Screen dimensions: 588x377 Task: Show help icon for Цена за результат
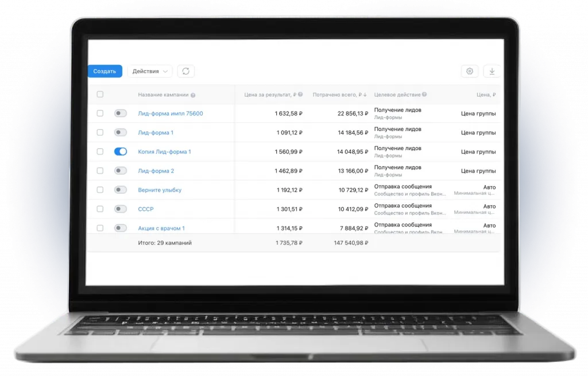[x=300, y=95]
